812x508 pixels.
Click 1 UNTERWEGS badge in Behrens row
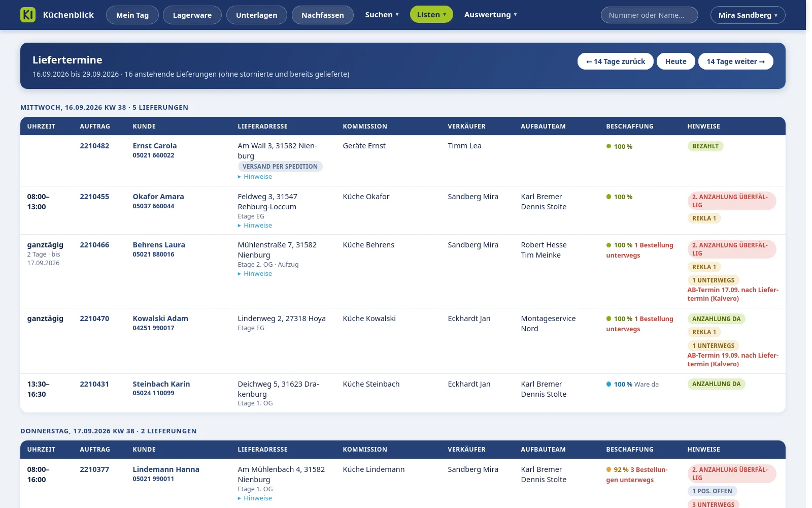click(714, 280)
